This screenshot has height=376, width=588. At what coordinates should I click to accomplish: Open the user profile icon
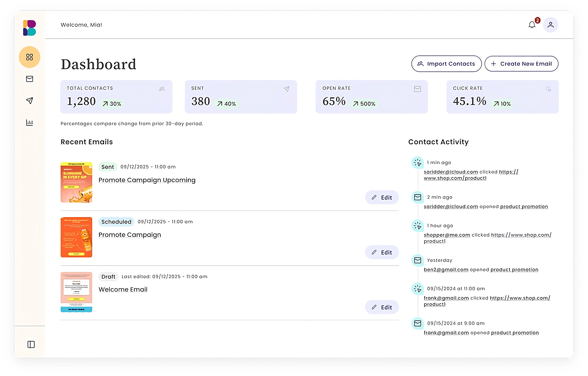click(x=551, y=25)
